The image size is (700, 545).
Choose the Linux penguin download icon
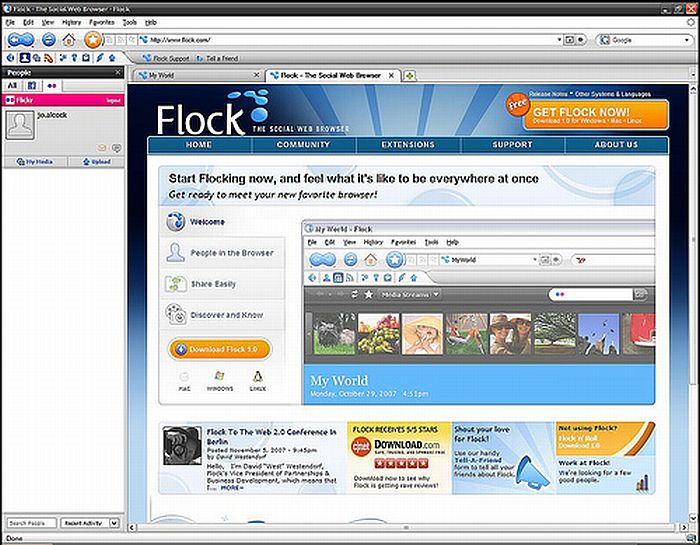pyautogui.click(x=258, y=381)
